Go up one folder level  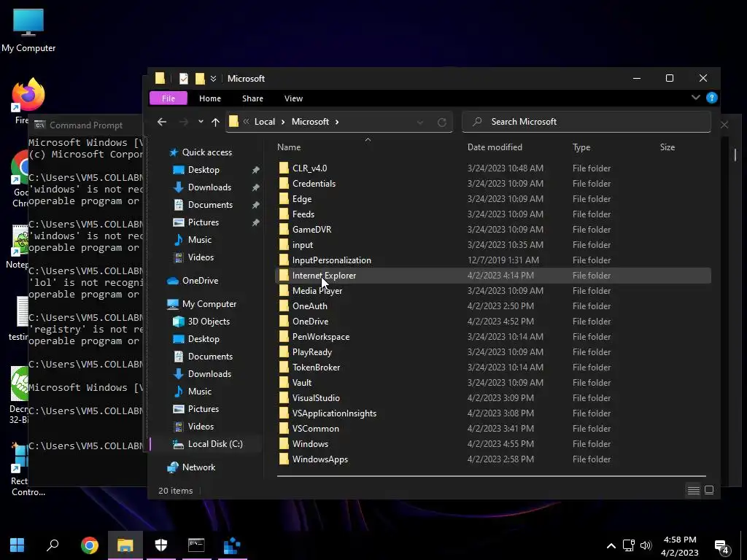tap(215, 122)
